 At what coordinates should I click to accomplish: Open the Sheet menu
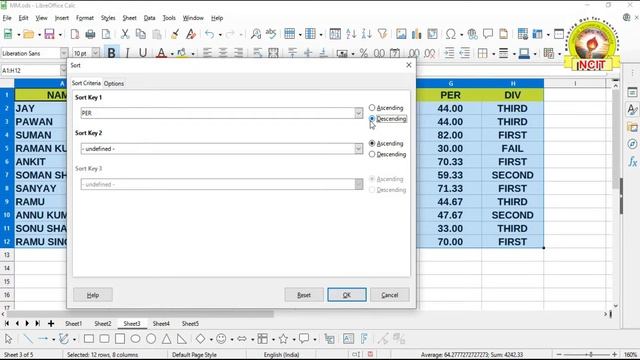(129, 18)
